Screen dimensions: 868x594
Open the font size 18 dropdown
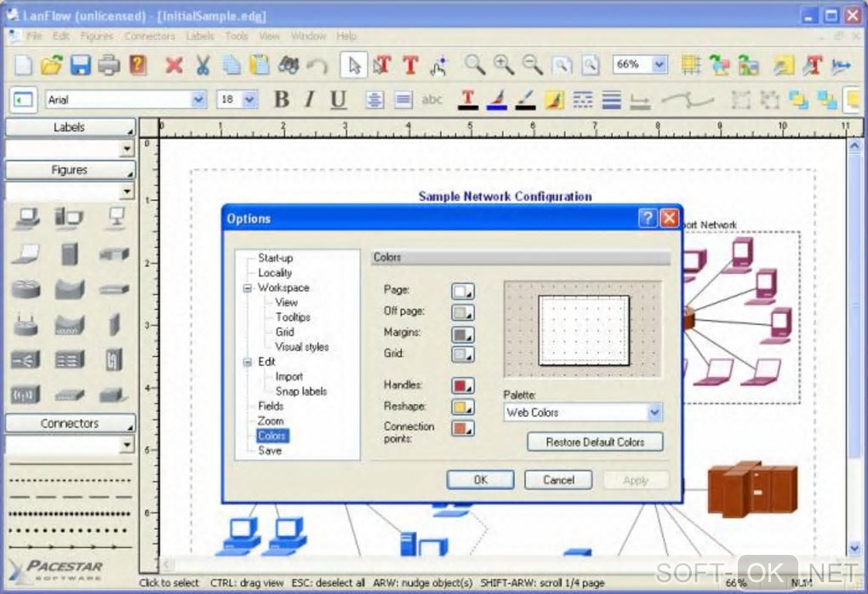(x=249, y=100)
